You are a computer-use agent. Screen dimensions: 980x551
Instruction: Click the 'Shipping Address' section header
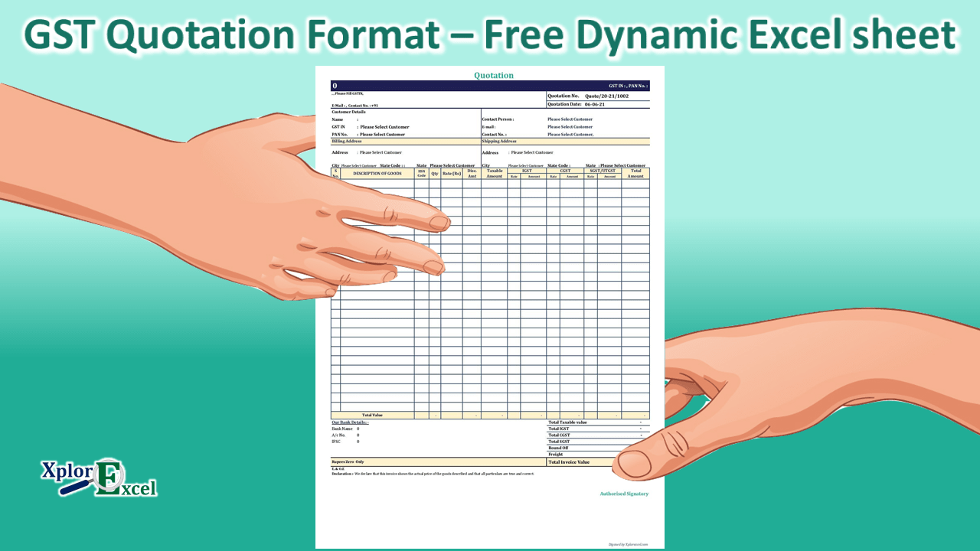pyautogui.click(x=565, y=142)
